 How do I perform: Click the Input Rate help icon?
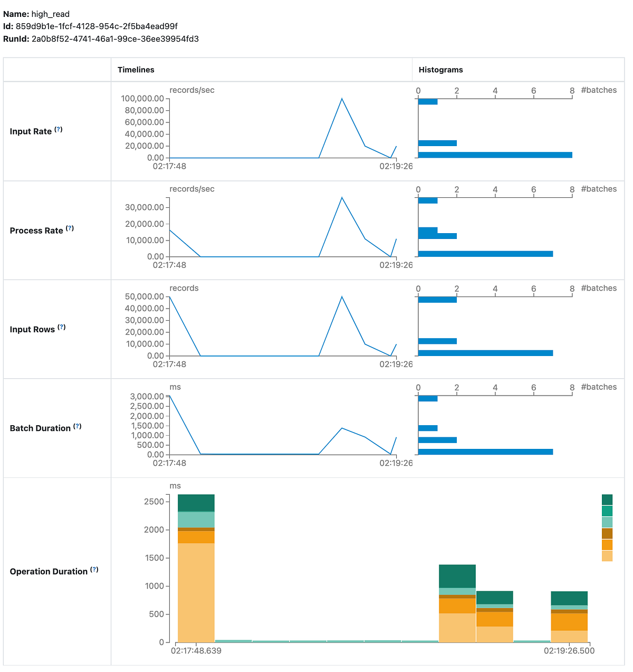(x=59, y=129)
